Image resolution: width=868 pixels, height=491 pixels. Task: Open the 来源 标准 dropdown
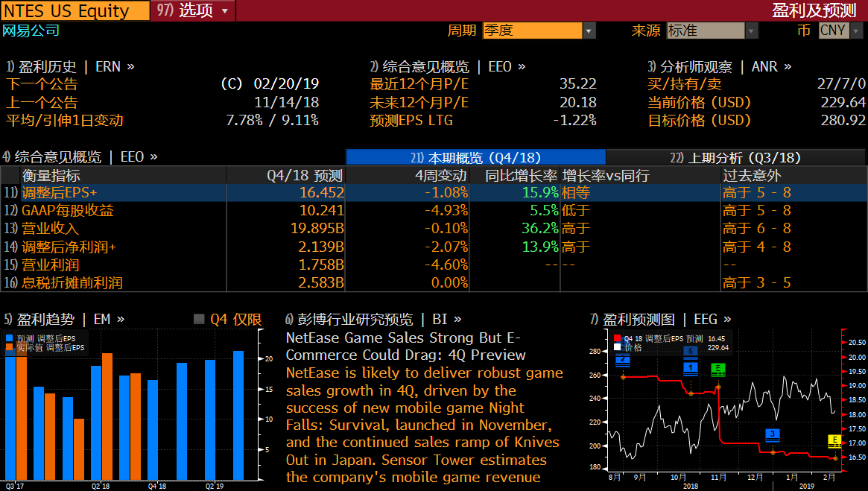point(712,31)
